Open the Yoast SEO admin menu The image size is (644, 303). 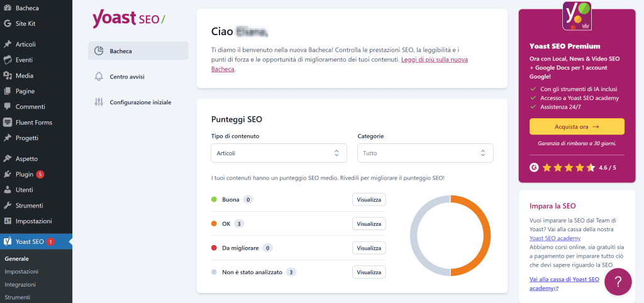36,241
